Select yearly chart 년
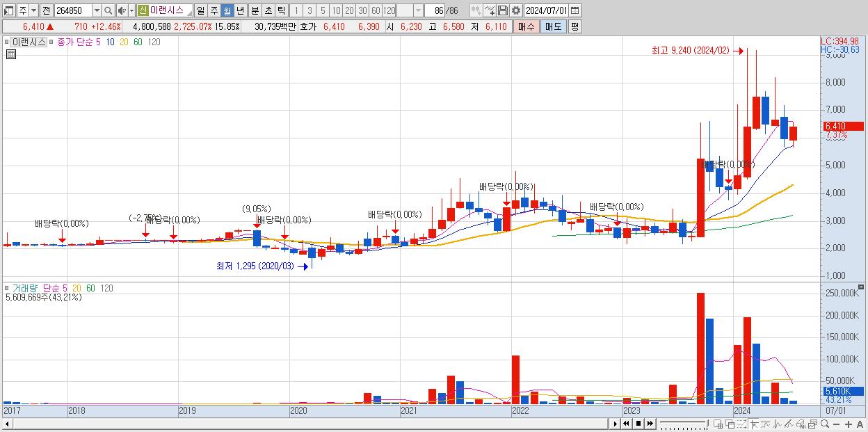 coord(240,10)
